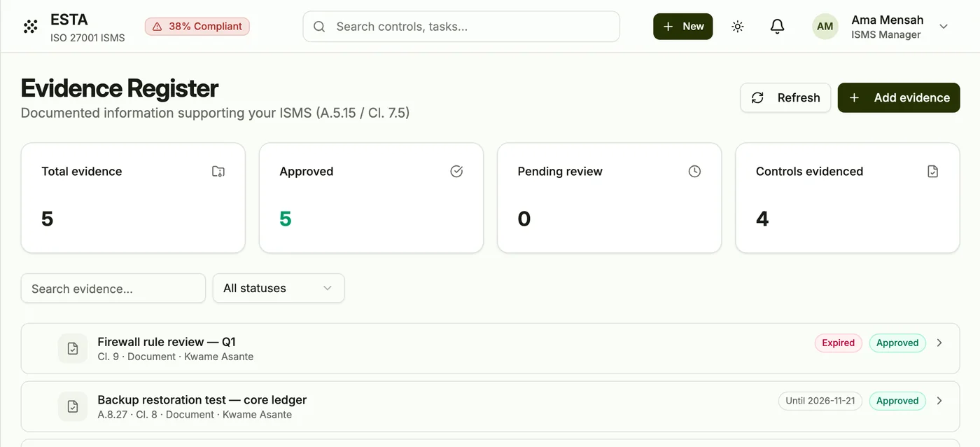Image resolution: width=980 pixels, height=447 pixels.
Task: Click the New button in header
Action: pos(682,27)
